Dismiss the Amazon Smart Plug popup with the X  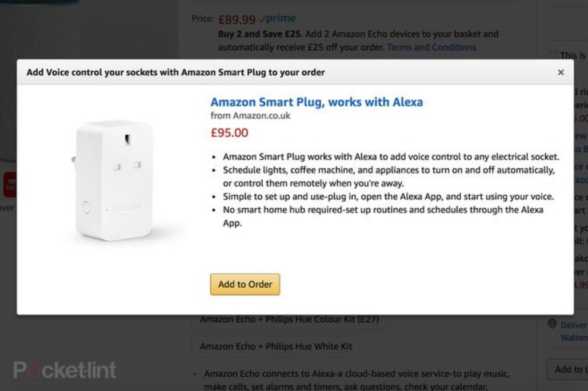561,72
